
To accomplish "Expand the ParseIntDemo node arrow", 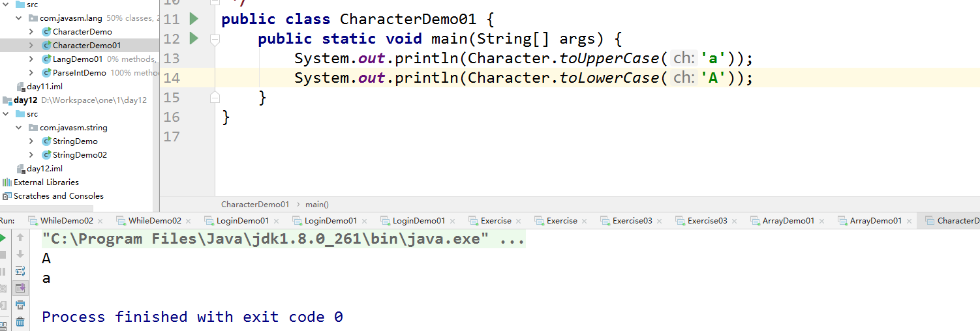I will pos(31,73).
